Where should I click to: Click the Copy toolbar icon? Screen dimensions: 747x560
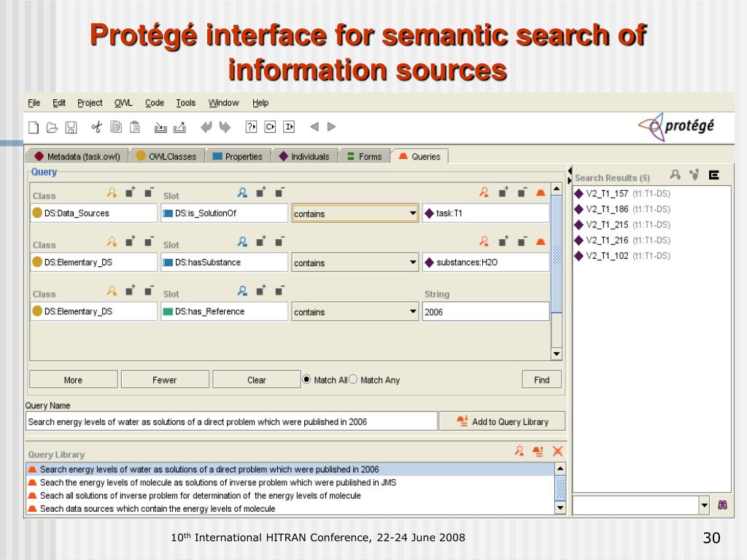click(x=116, y=127)
